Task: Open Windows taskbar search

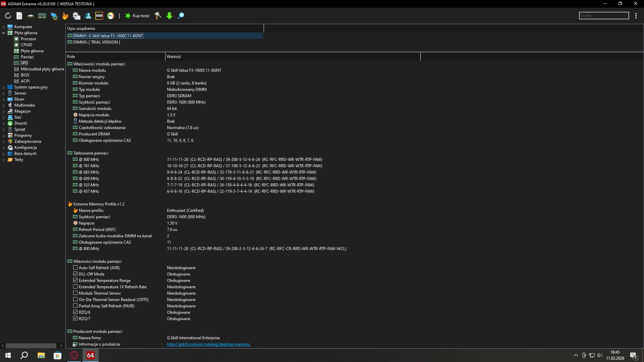Action: coord(24,355)
